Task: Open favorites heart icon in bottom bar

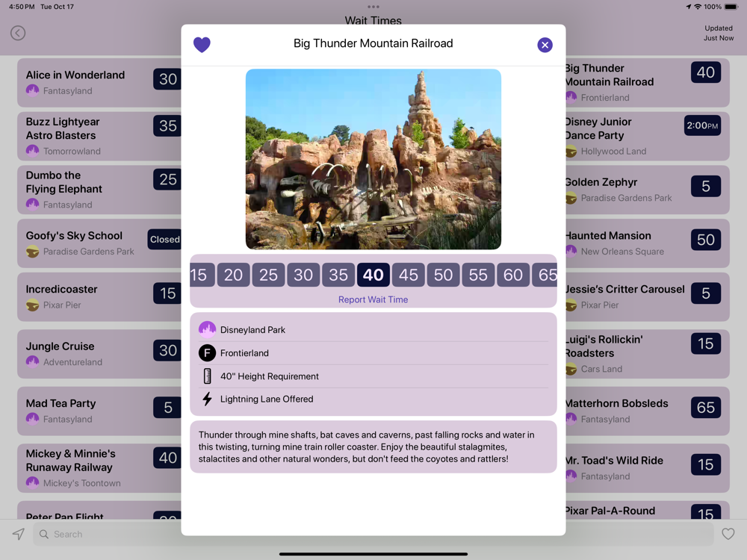Action: [x=728, y=534]
